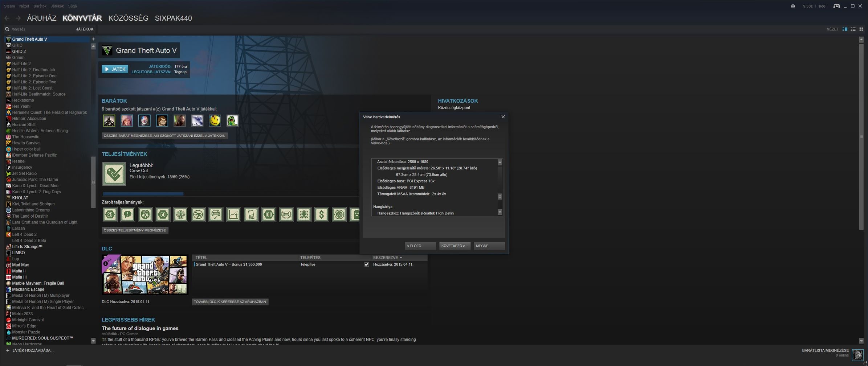Viewport: 868px width, 366px height.
Task: Select the locked '25' achievement icon
Action: pos(110,215)
